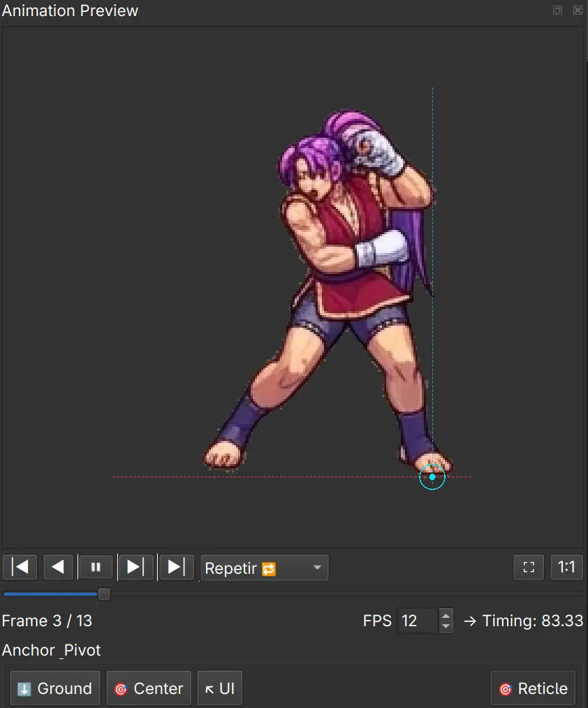Set the anchor pivot to Ground

pos(55,688)
